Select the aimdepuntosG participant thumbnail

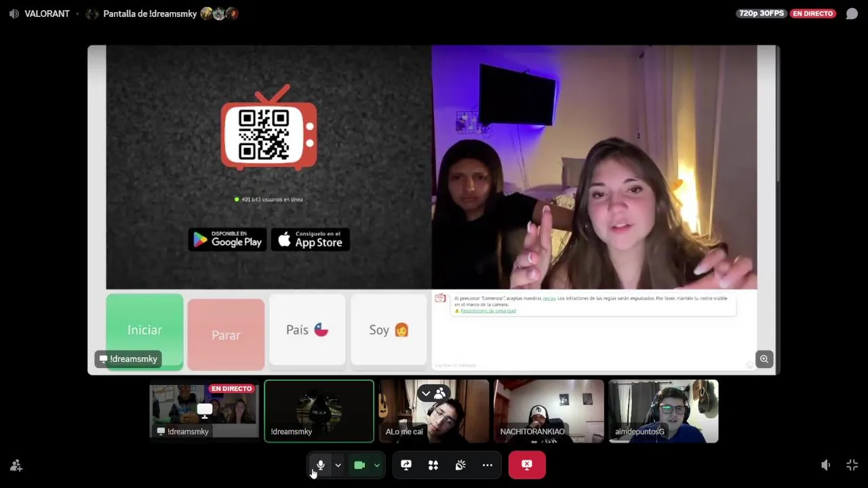tap(663, 411)
